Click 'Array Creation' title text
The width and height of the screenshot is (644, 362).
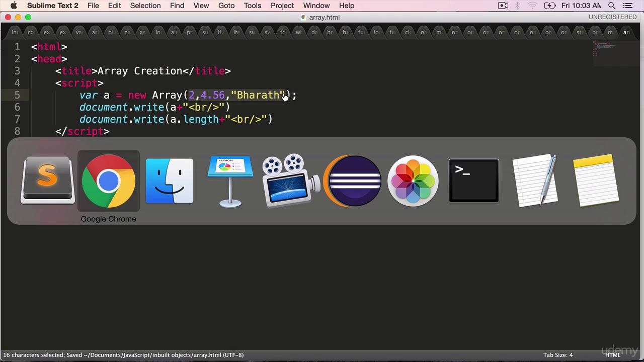[140, 71]
